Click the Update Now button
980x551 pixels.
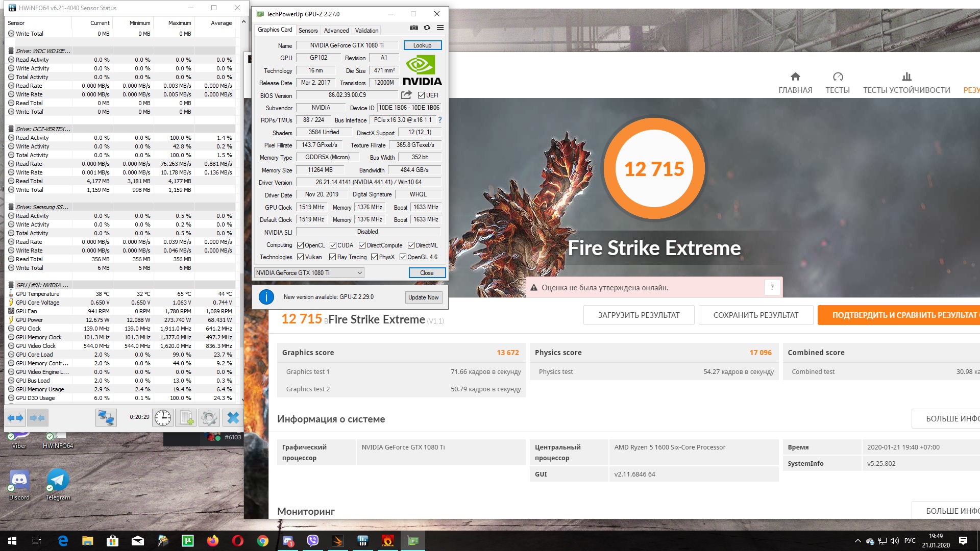[x=423, y=297]
